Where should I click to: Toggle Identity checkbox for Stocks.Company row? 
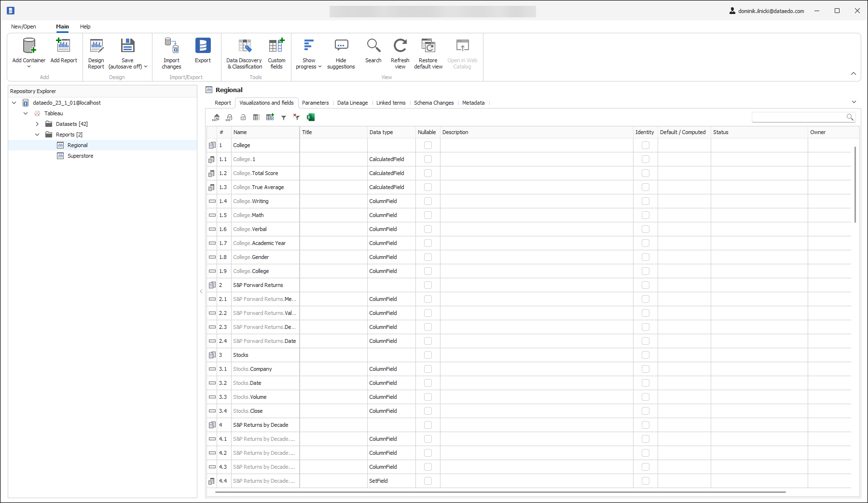pos(645,369)
